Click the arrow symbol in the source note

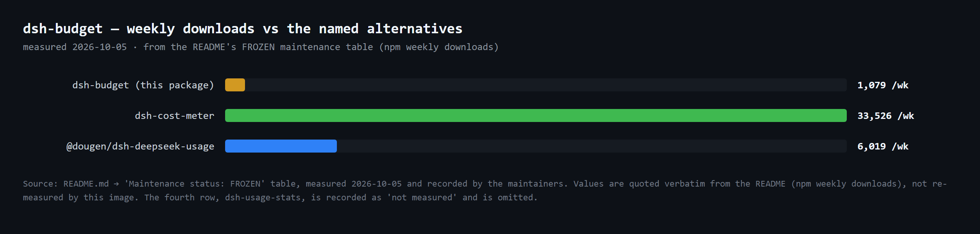116,184
